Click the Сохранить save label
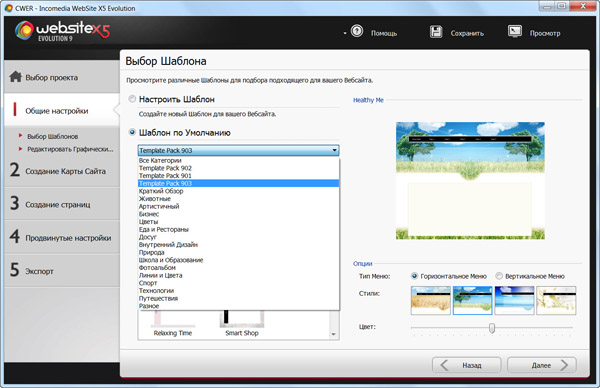The image size is (600, 388). 467,33
